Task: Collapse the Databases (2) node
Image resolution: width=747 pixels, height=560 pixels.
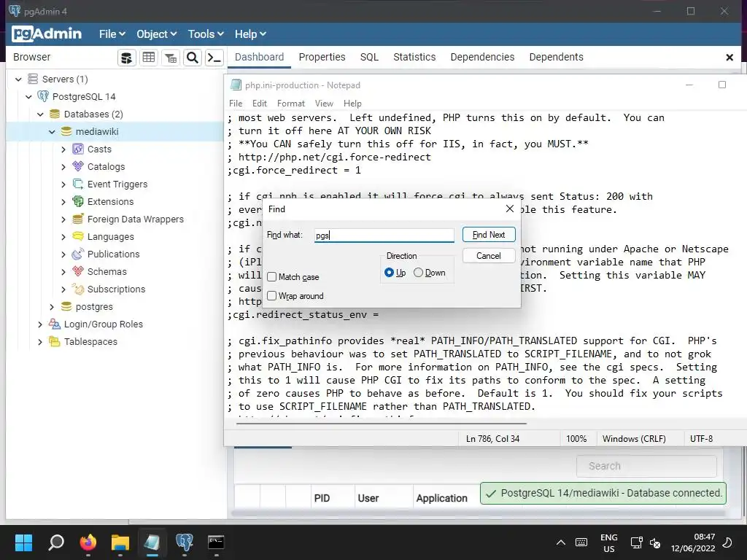Action: tap(41, 114)
